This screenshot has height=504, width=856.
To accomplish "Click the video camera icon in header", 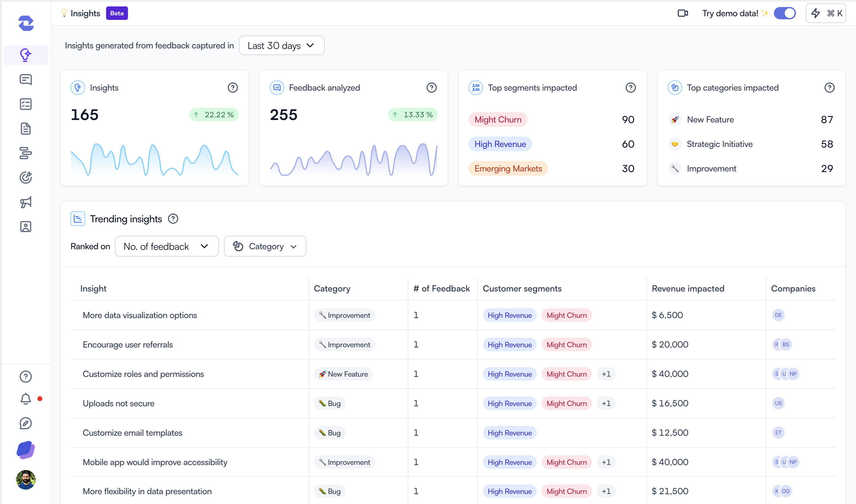I will tap(682, 13).
